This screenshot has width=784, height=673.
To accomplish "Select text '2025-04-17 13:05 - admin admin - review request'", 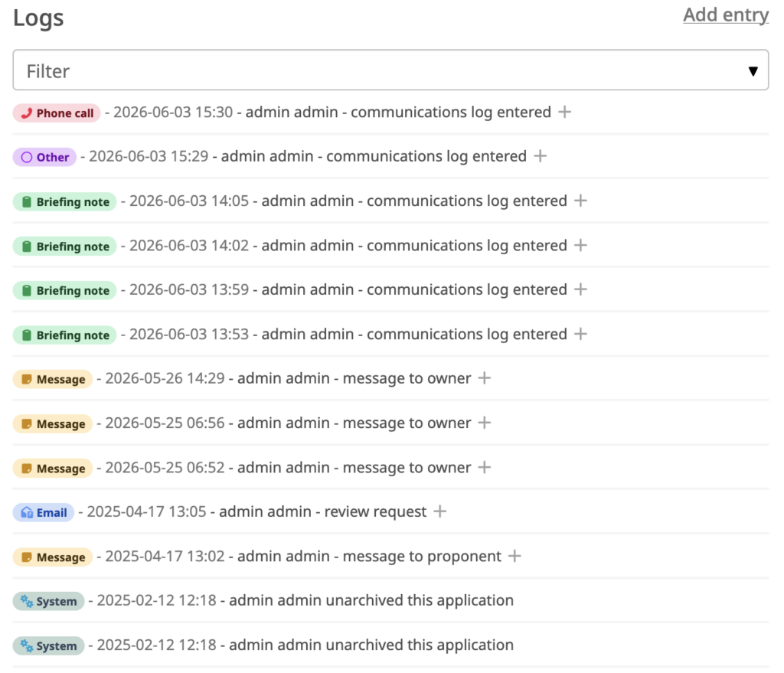I will tap(256, 511).
